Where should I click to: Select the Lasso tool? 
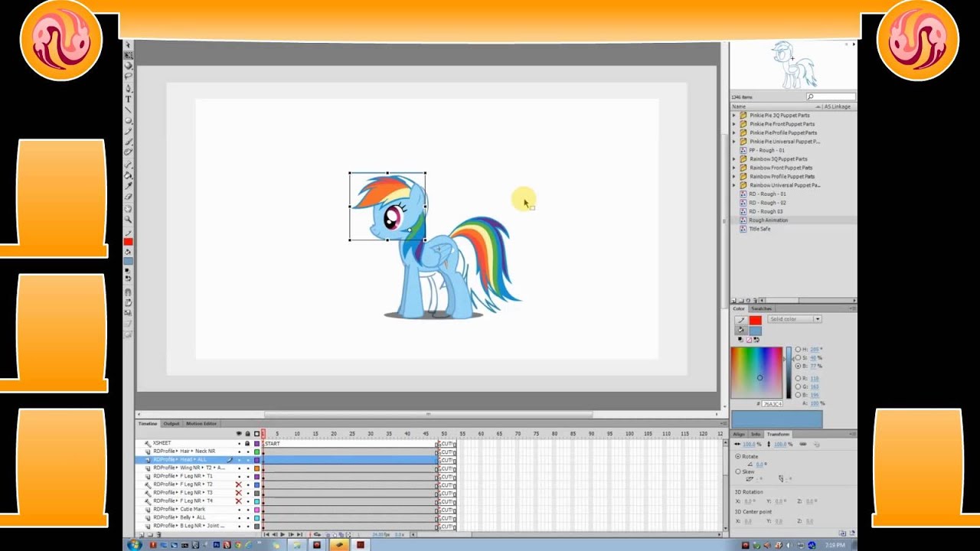coord(129,76)
